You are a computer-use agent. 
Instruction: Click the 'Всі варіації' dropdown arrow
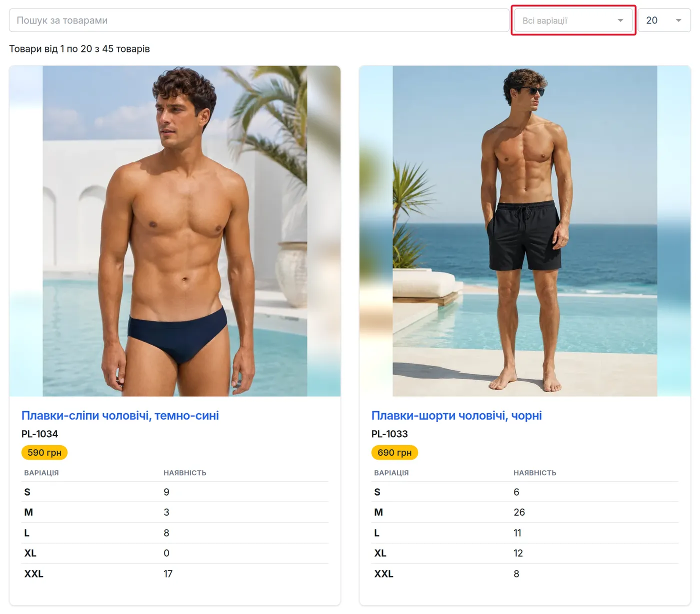pyautogui.click(x=620, y=20)
